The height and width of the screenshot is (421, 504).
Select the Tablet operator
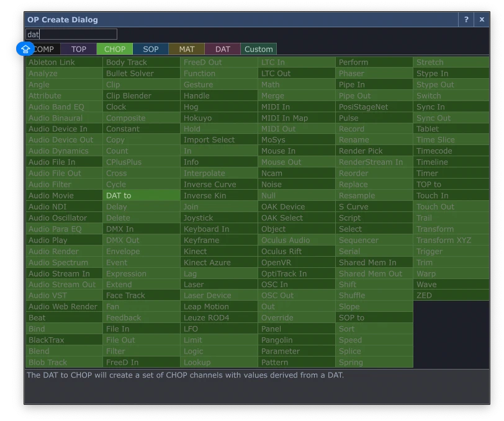pyautogui.click(x=451, y=129)
